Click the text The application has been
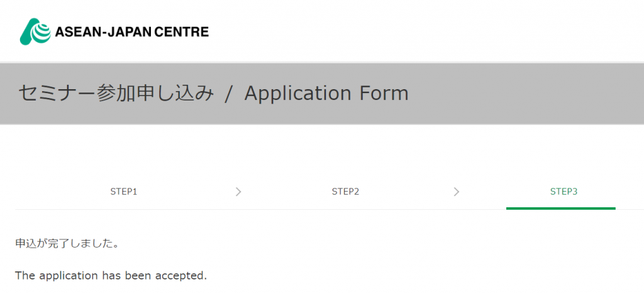 (88, 276)
